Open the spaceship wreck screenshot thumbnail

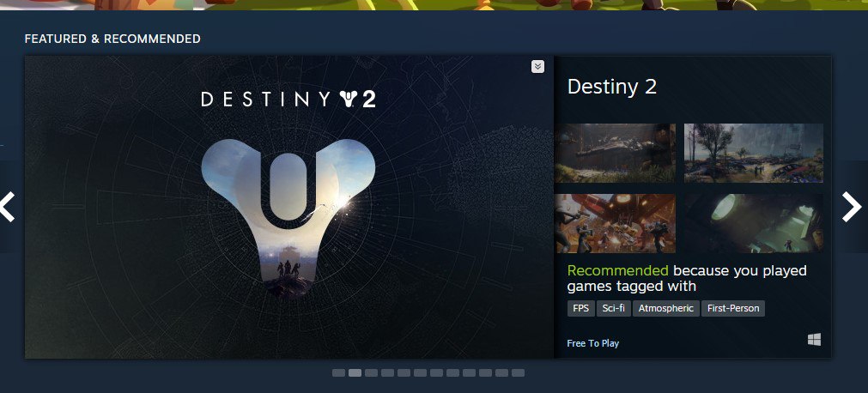(x=615, y=153)
